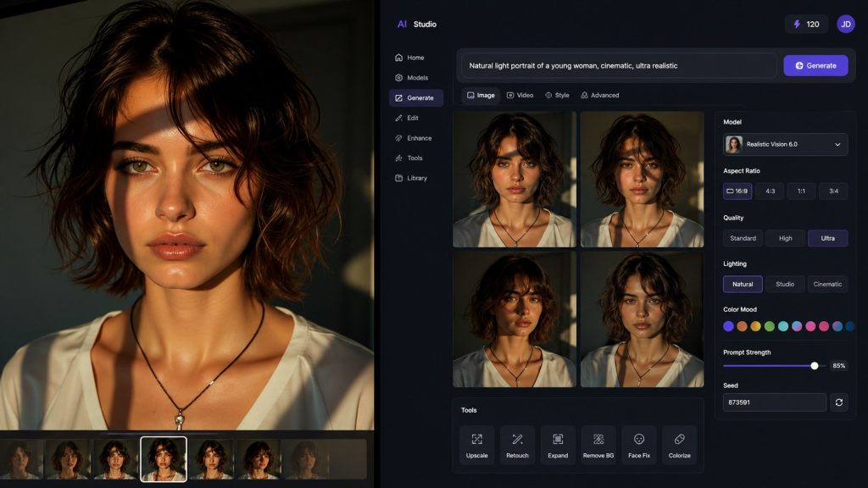The image size is (868, 488).
Task: Select the Colorize tool
Action: pyautogui.click(x=679, y=445)
